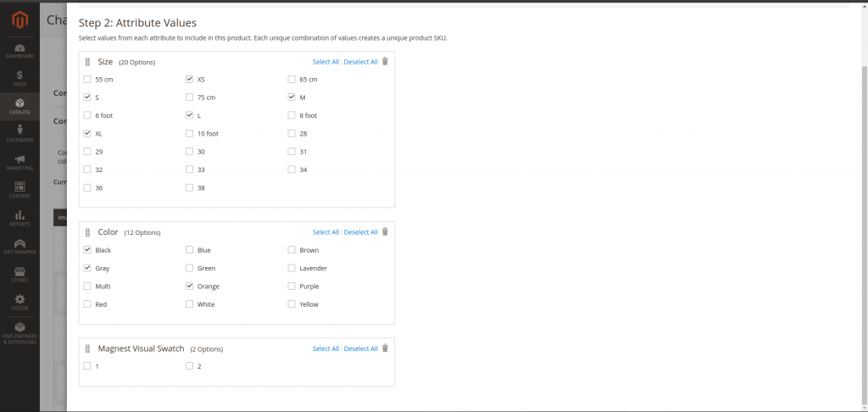868x412 pixels.
Task: Open the Customers menu in sidebar
Action: [19, 133]
